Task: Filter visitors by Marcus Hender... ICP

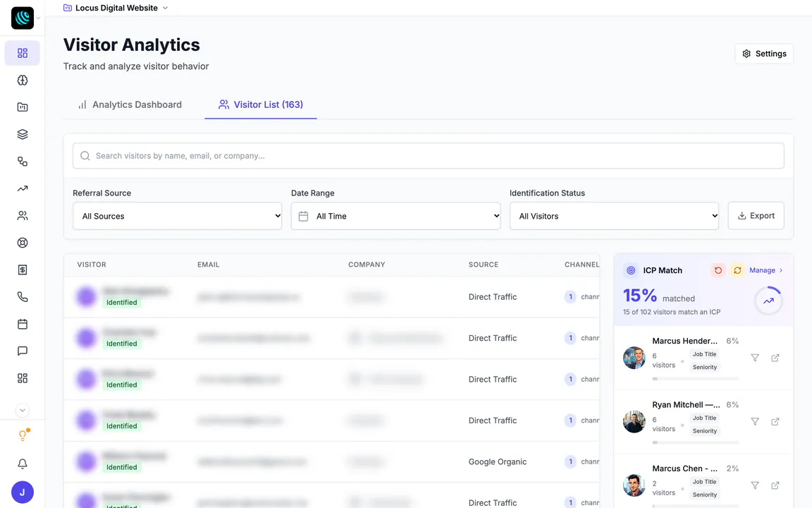Action: point(755,358)
